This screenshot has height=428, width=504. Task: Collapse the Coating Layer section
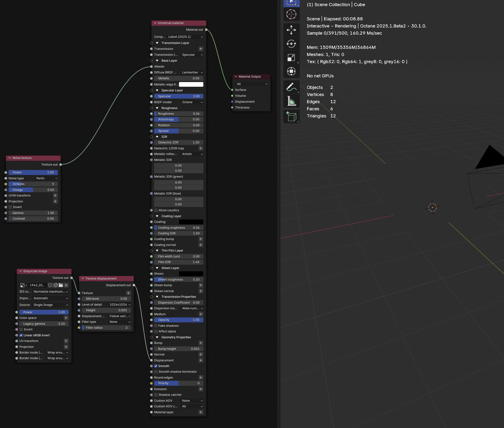pos(157,216)
